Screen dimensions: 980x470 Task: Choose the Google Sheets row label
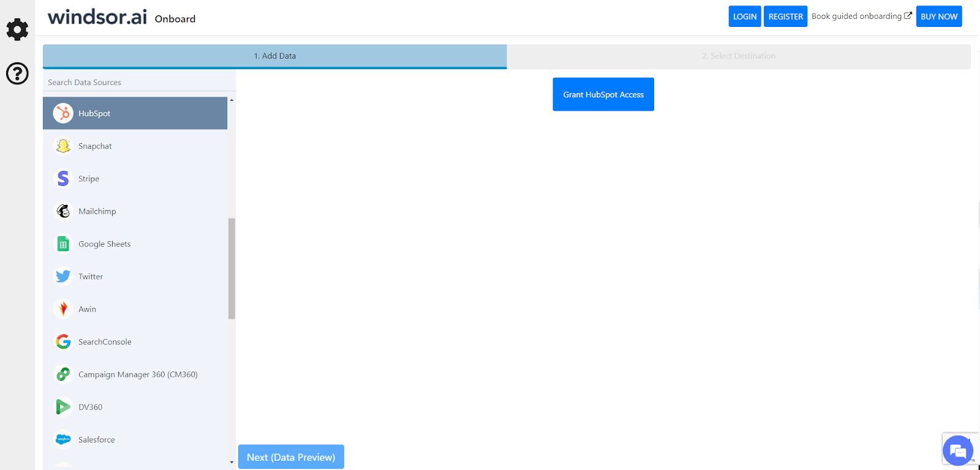click(x=104, y=244)
